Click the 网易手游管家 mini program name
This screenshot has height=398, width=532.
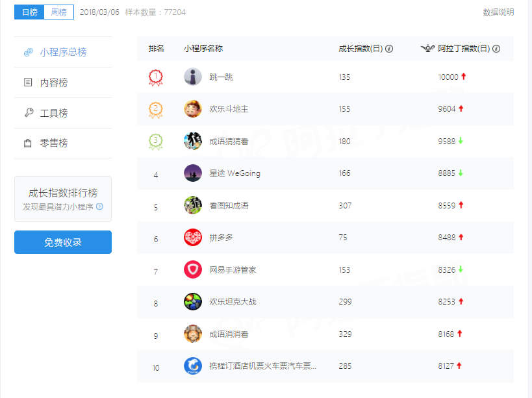(233, 270)
